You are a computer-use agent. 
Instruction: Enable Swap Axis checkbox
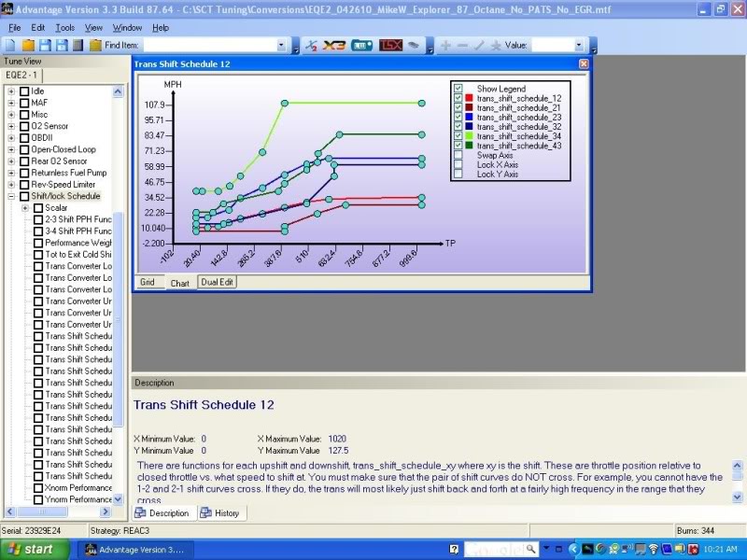[x=458, y=155]
